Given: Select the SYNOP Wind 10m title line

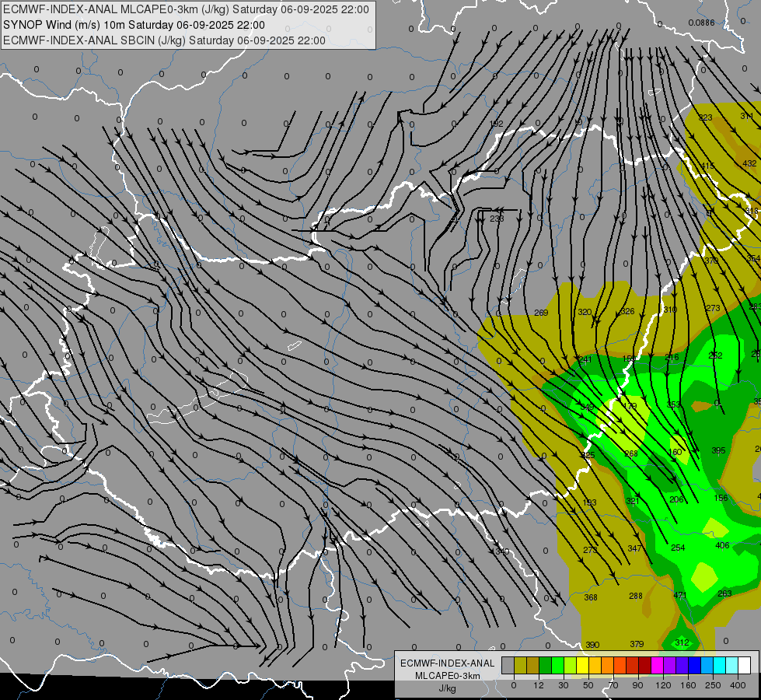Looking at the screenshot, I should 134,25.
